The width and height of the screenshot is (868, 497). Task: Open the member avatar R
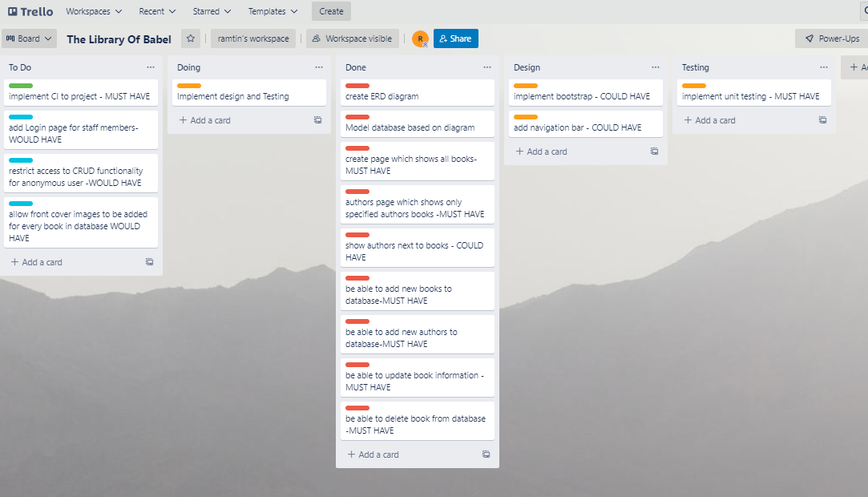(x=420, y=38)
